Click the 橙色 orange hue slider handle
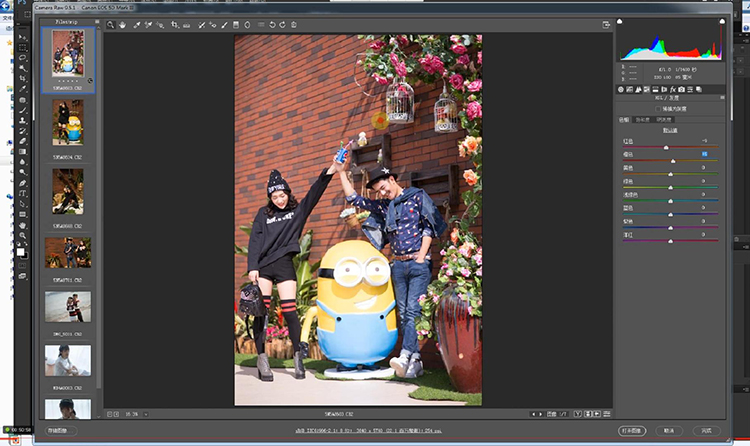Viewport: 750px width, 446px height. pyautogui.click(x=673, y=161)
